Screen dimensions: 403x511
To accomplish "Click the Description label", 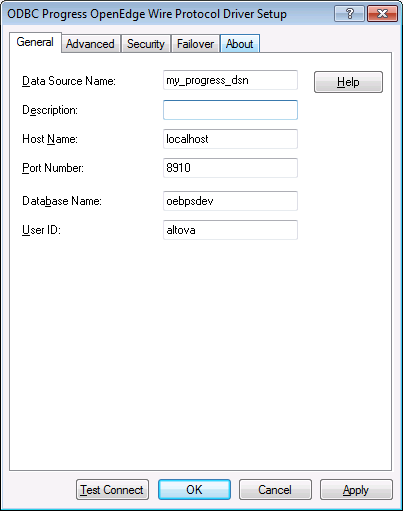I will tap(50, 110).
